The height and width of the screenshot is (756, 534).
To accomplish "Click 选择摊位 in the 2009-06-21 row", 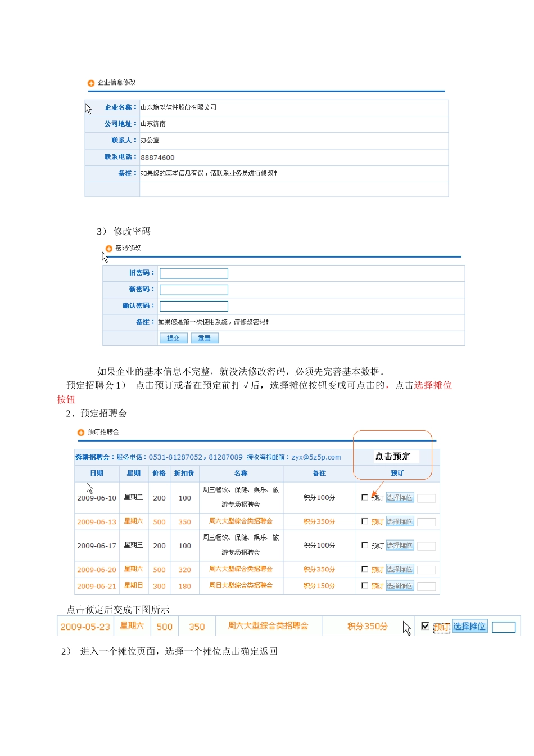I will pyautogui.click(x=400, y=586).
